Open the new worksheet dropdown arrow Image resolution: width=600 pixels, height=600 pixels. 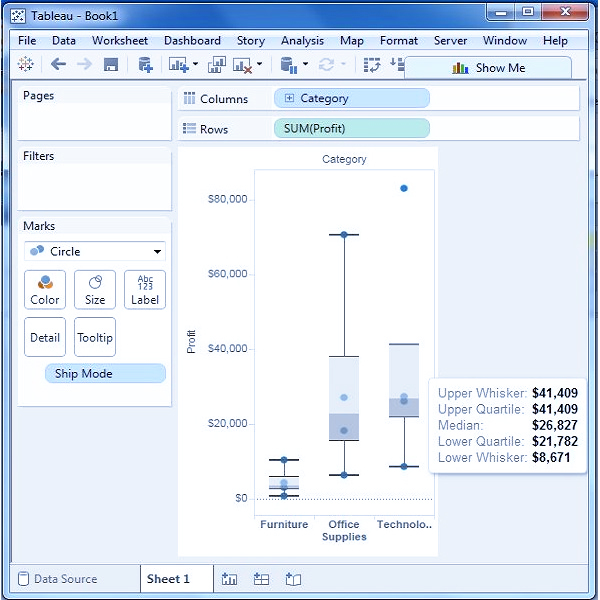tap(195, 64)
